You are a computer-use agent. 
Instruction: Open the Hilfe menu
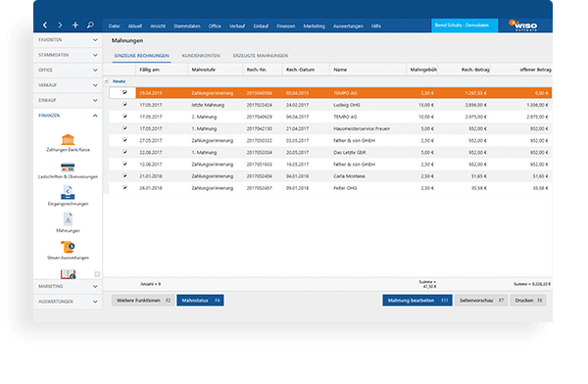376,26
